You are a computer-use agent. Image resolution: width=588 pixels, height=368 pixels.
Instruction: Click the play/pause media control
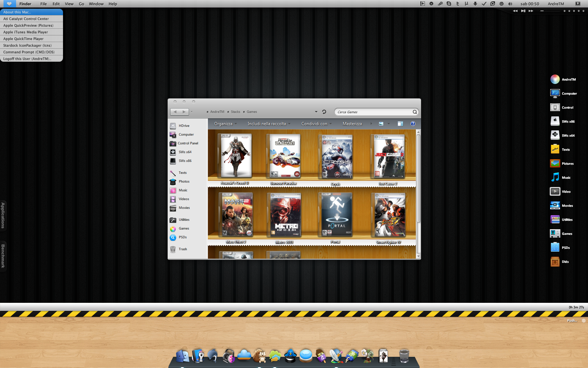(x=523, y=11)
